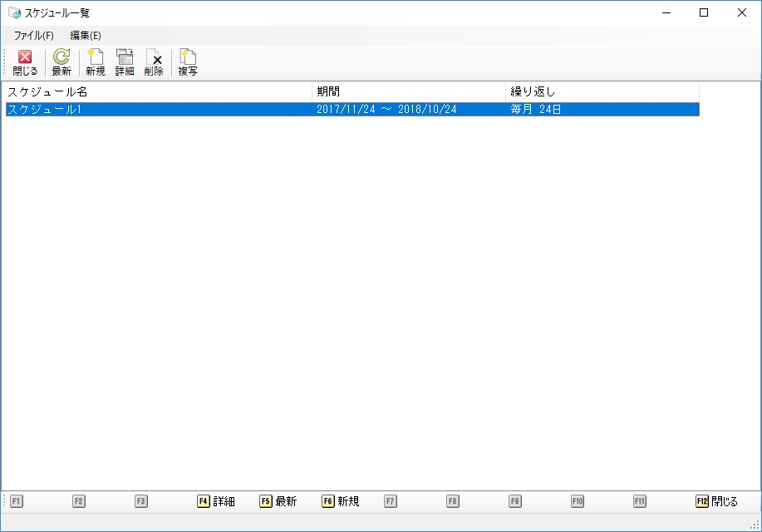Create a new schedule with the 新規 icon
The height and width of the screenshot is (532, 762).
point(96,62)
